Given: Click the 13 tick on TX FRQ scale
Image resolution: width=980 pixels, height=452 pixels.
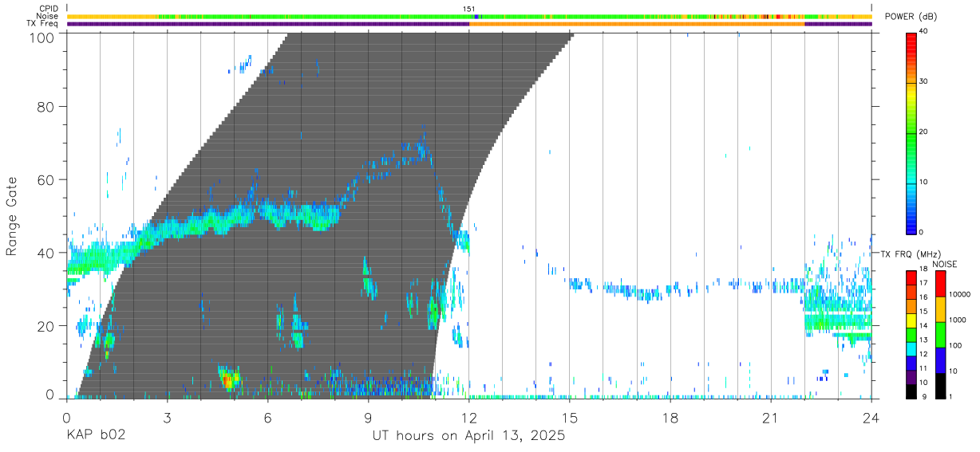Looking at the screenshot, I should click(x=923, y=340).
